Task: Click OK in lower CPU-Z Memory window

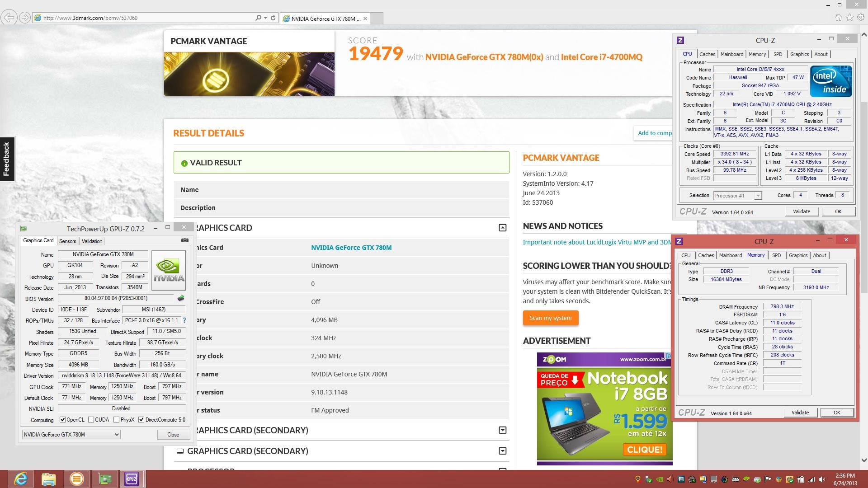Action: tap(837, 413)
